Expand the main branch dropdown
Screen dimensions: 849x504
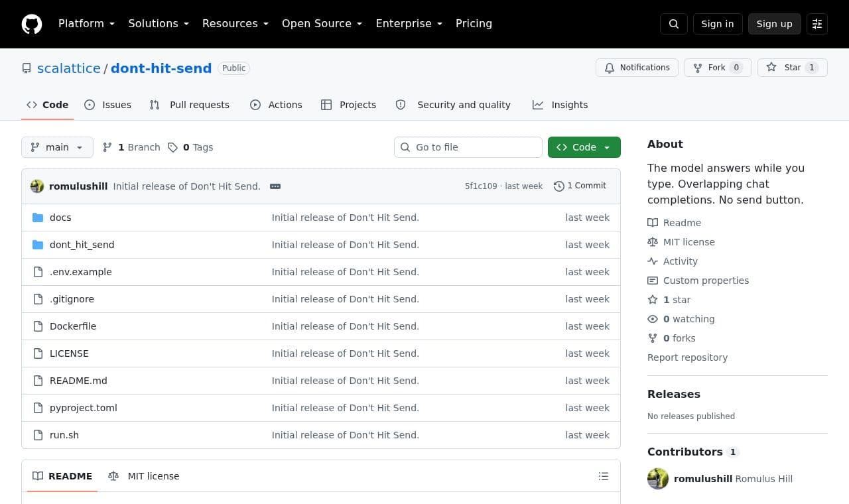point(57,147)
